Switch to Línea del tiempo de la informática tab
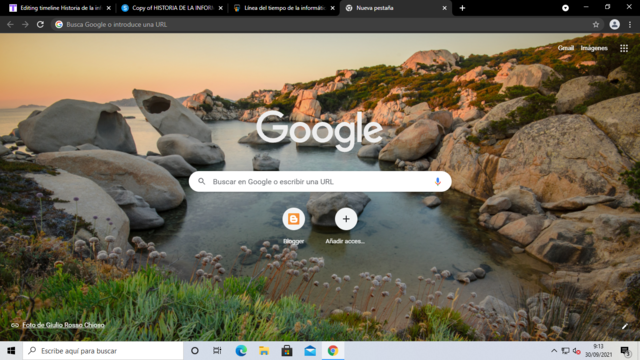 tap(284, 8)
